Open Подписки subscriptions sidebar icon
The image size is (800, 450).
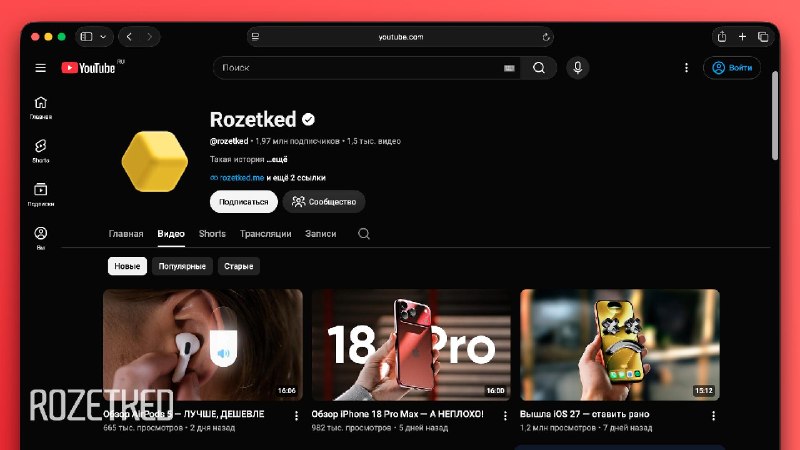pos(41,194)
